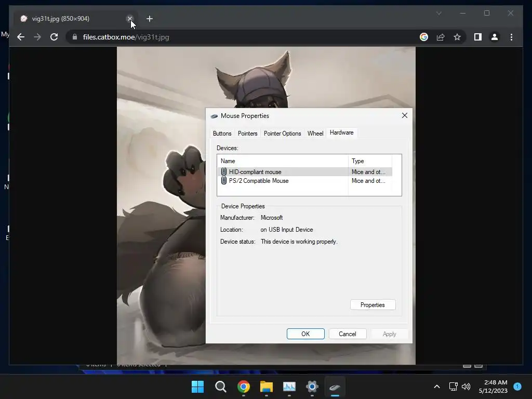Open the performance monitor taskbar app
Image resolution: width=532 pixels, height=399 pixels.
coord(289,387)
